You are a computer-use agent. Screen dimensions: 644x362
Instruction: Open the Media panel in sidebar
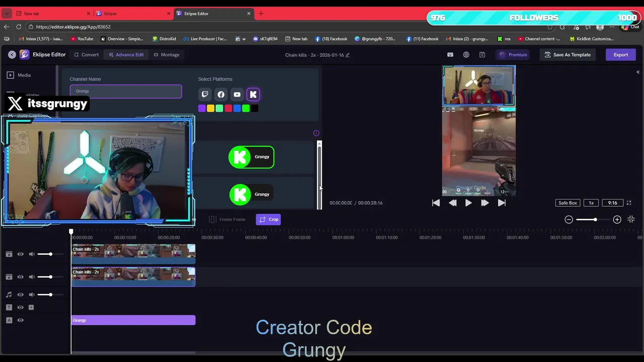(19, 75)
